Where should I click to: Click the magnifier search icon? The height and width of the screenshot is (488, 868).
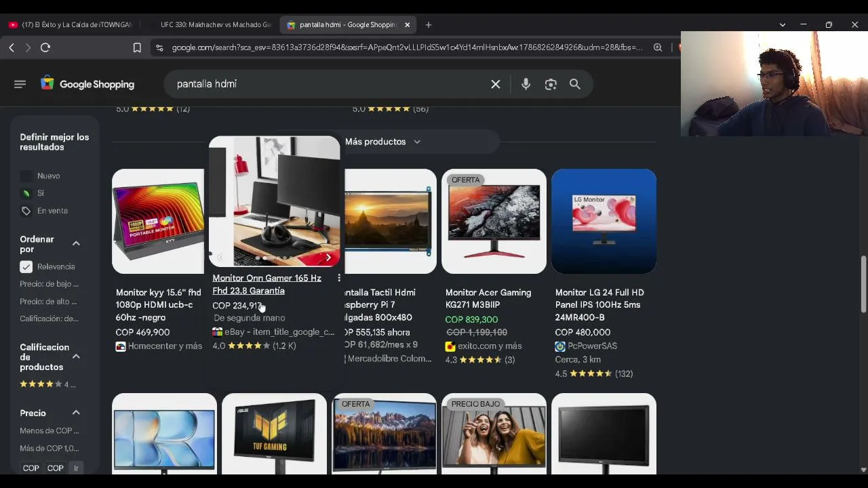(x=575, y=84)
